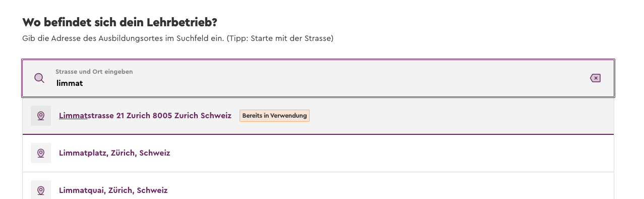The image size is (644, 199).
Task: Choose Limmatplatz, Zürich, Schweiz from the suggestions
Action: point(318,154)
